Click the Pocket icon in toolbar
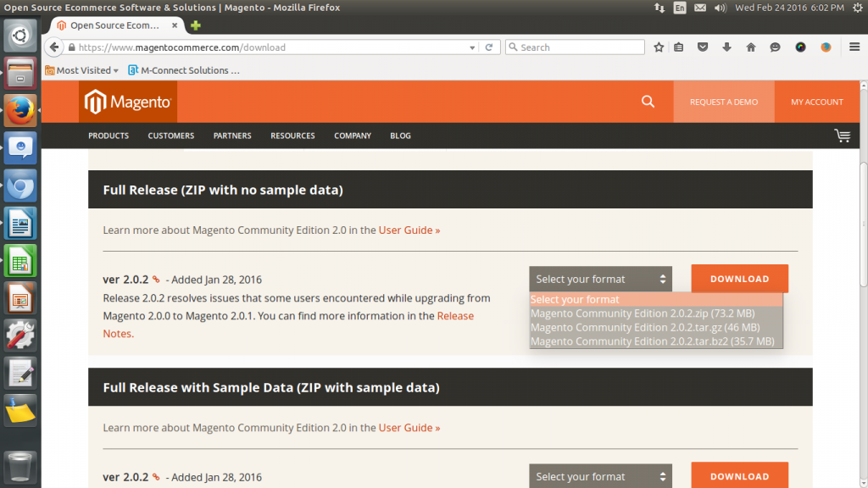The width and height of the screenshot is (868, 488). point(703,47)
